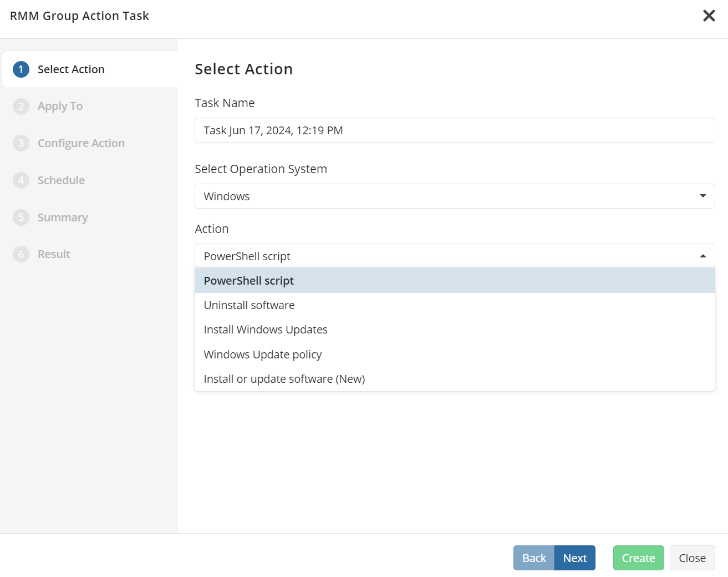Close the RMM Group Action Task dialog
The width and height of the screenshot is (728, 577).
coord(709,16)
